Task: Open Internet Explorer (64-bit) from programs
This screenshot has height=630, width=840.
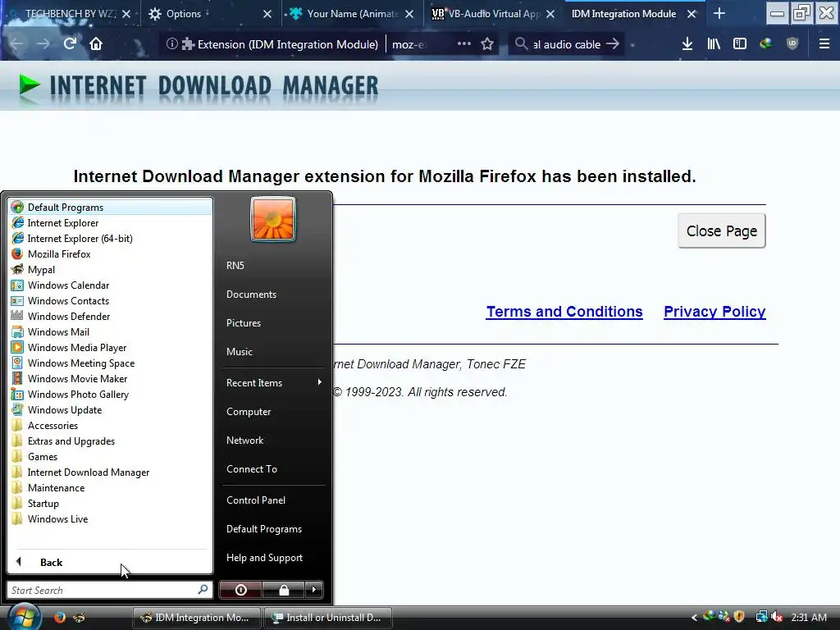Action: point(111,239)
